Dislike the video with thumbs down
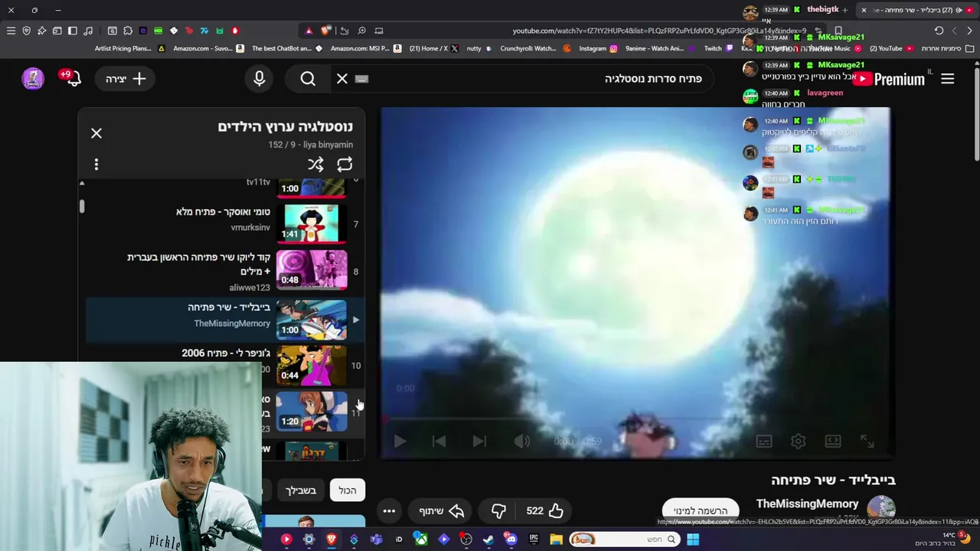Image resolution: width=980 pixels, height=551 pixels. pyautogui.click(x=498, y=510)
